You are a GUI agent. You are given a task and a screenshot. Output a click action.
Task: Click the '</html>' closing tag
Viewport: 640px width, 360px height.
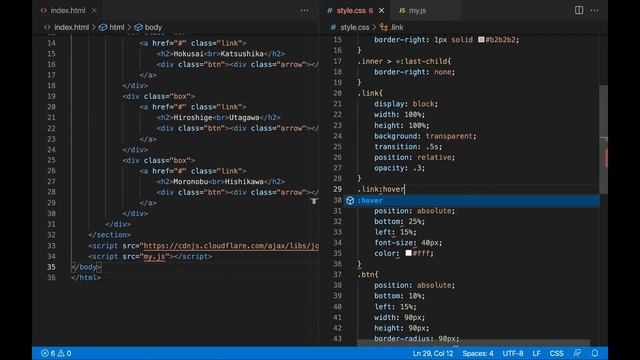tap(86, 278)
